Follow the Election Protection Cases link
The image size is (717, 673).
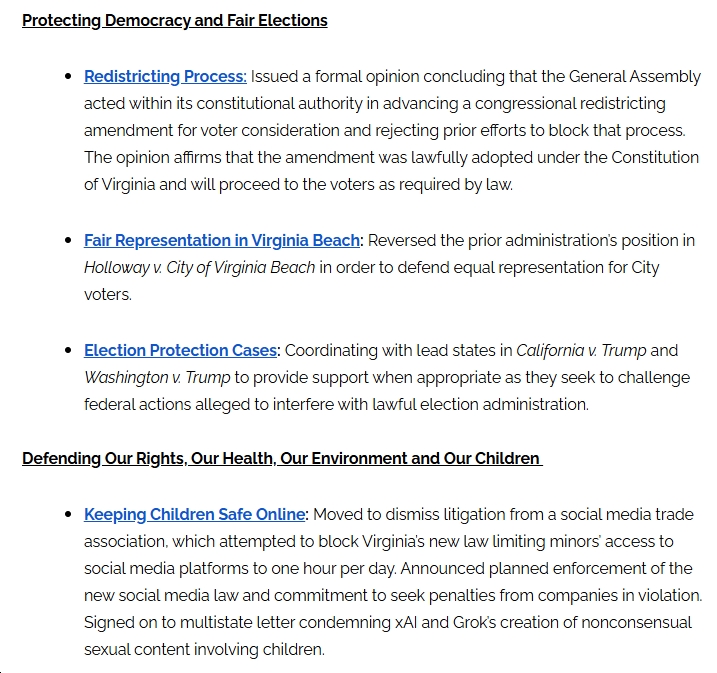(180, 351)
